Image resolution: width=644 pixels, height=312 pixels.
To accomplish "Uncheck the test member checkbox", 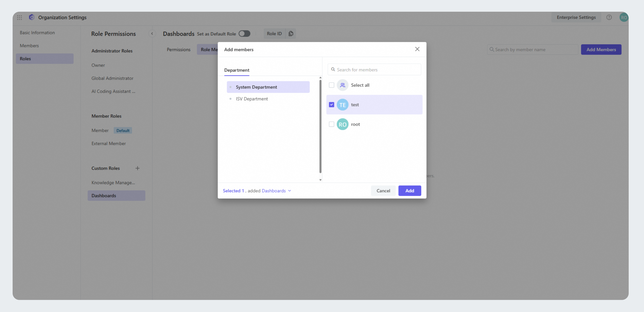I will (331, 105).
